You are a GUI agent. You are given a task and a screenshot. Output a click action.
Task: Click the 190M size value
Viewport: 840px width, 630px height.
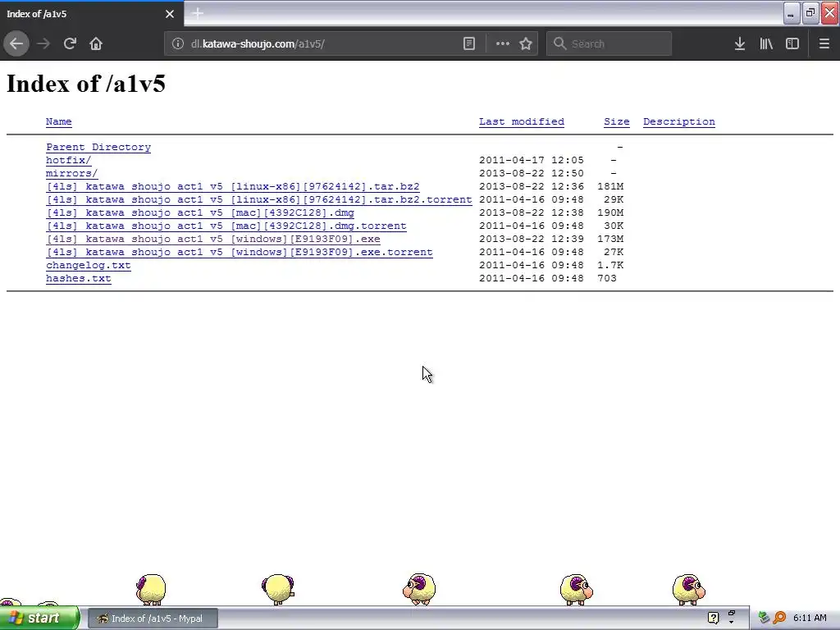(x=610, y=212)
